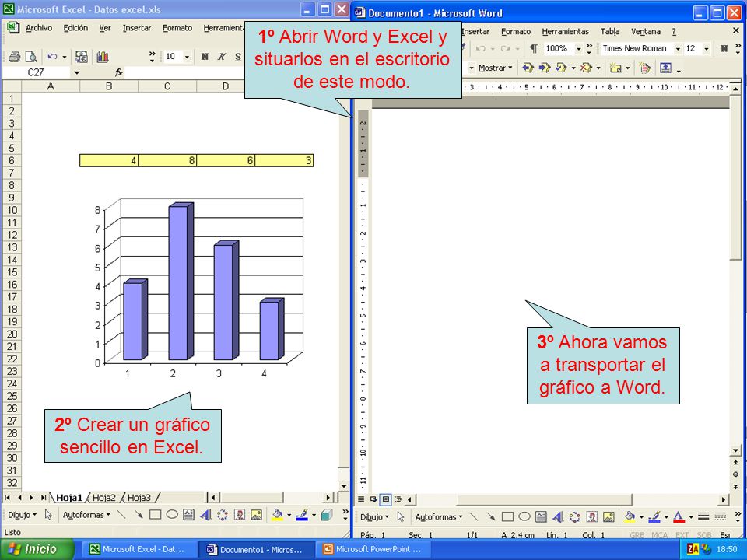Open the Excel font size dropdown
Viewport: 747px width, 560px height.
click(x=187, y=57)
